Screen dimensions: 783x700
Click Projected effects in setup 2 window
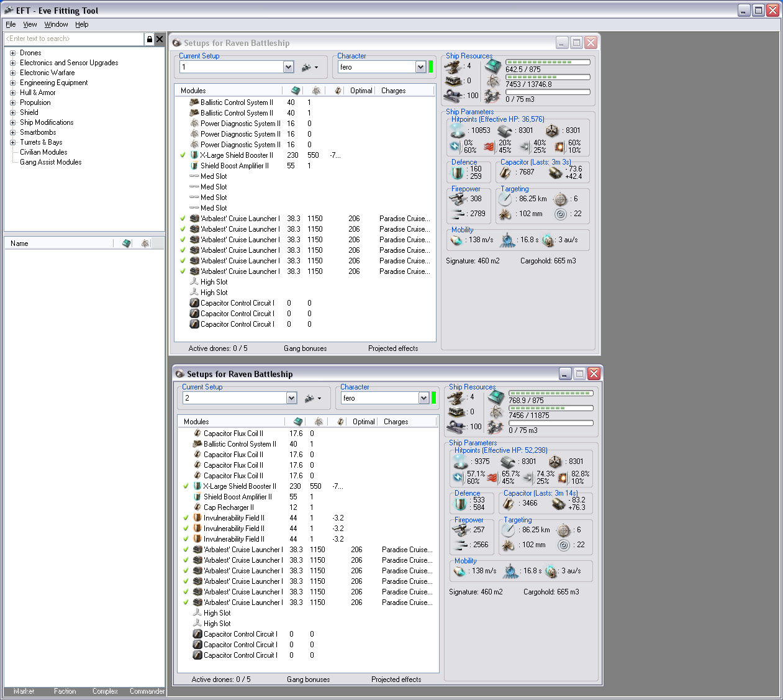[396, 680]
